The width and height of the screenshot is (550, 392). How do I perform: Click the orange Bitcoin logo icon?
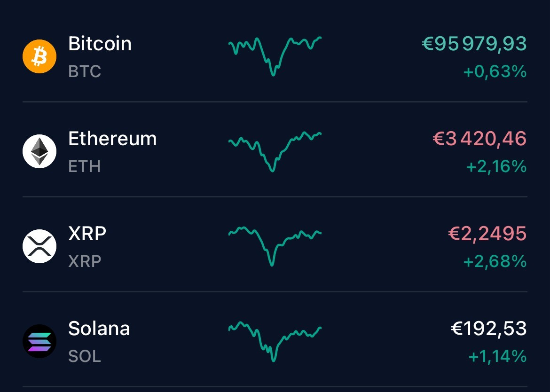pyautogui.click(x=39, y=57)
